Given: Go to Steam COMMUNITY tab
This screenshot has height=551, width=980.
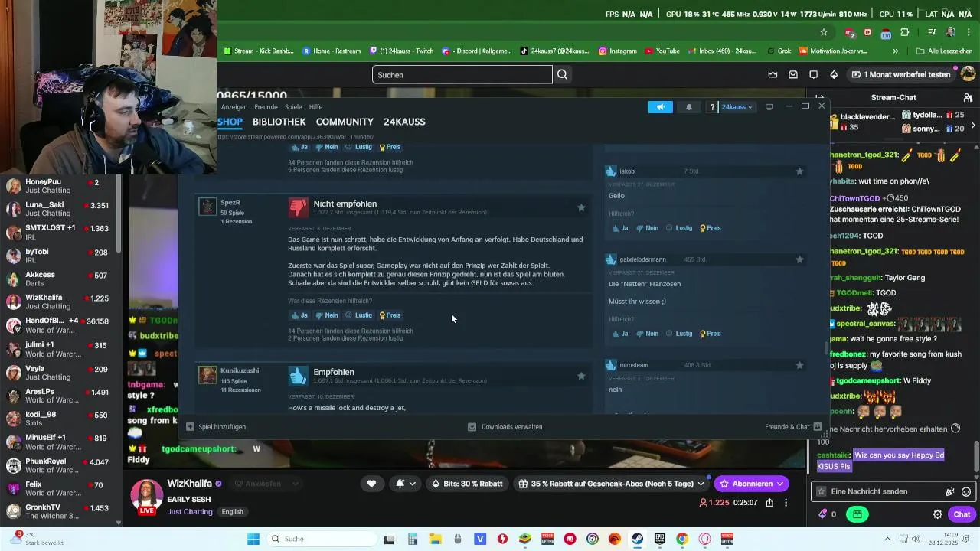Looking at the screenshot, I should pos(345,122).
